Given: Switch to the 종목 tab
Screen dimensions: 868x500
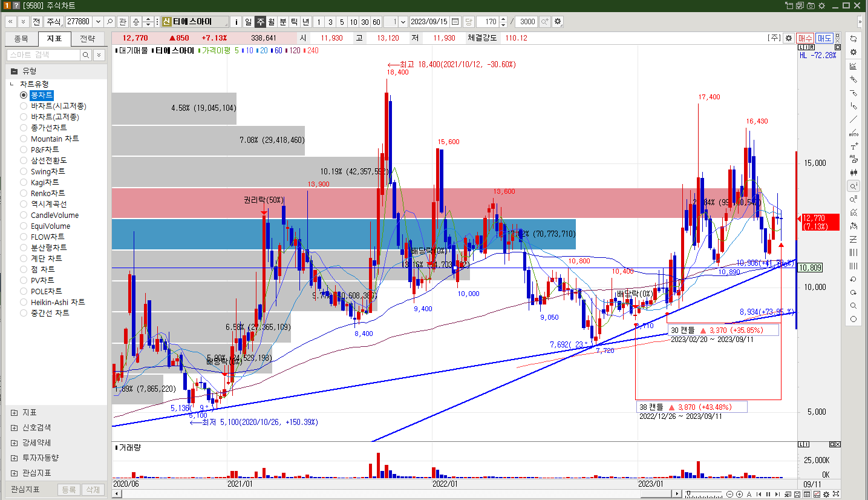Looking at the screenshot, I should click(x=21, y=39).
